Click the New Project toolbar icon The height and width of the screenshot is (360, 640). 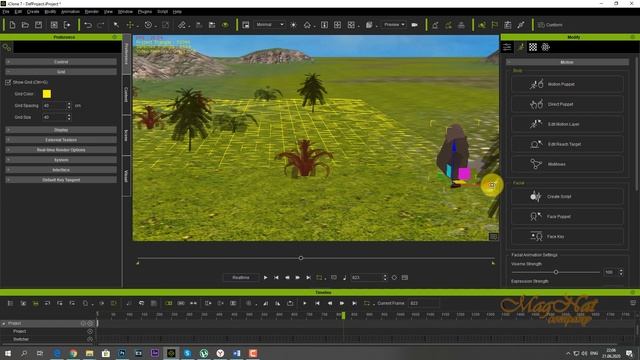point(12,25)
